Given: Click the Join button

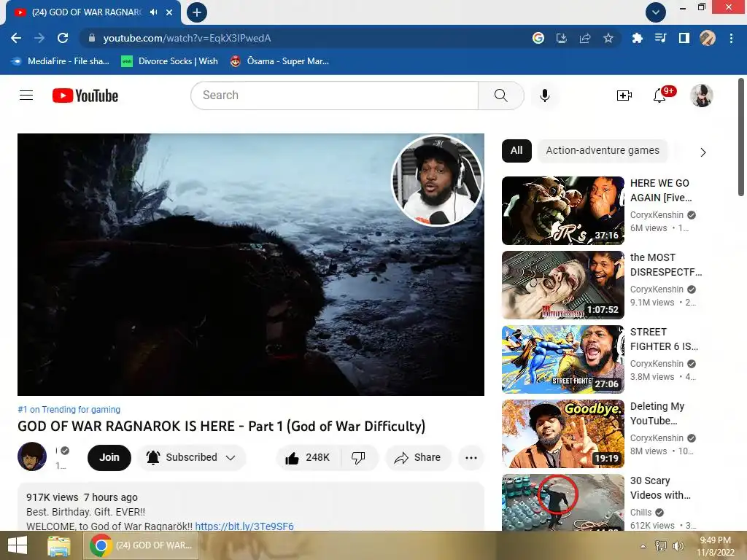Looking at the screenshot, I should point(109,458).
